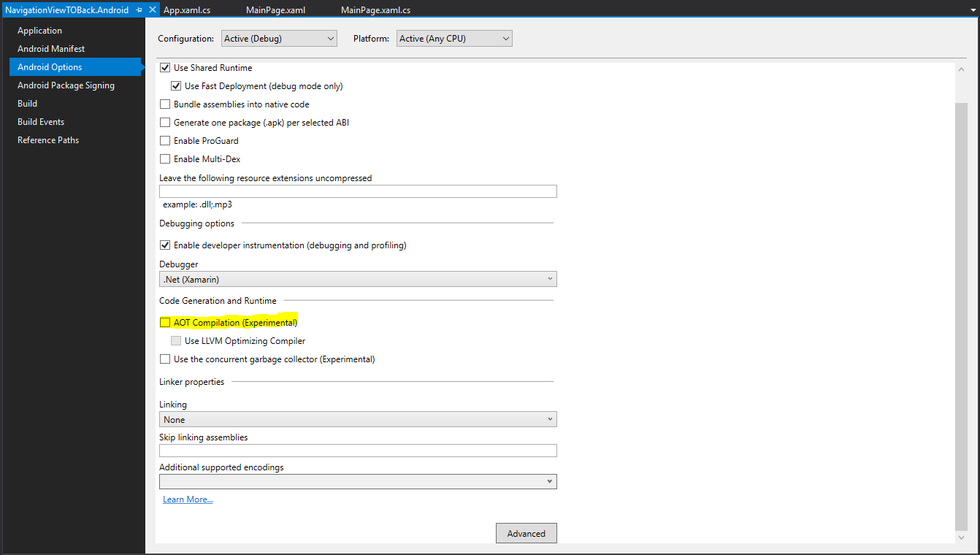
Task: Switch to the MainPage.xaml.cs tab
Action: tap(375, 10)
